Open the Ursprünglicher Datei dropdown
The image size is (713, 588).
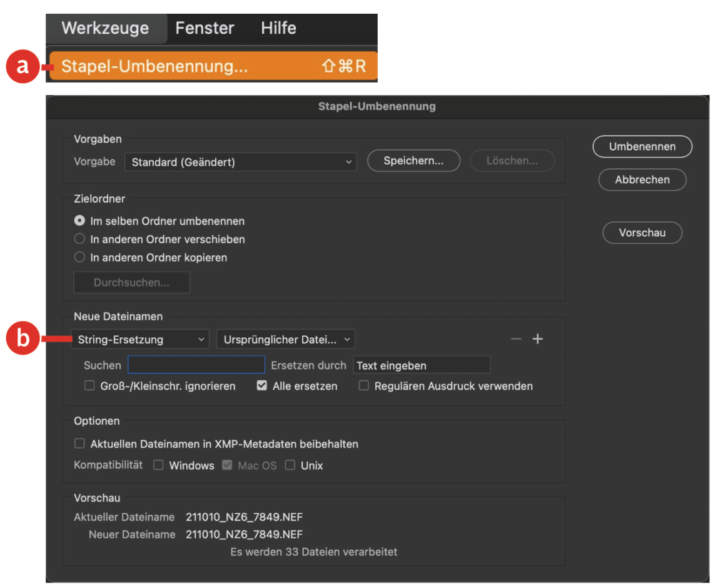coord(286,339)
